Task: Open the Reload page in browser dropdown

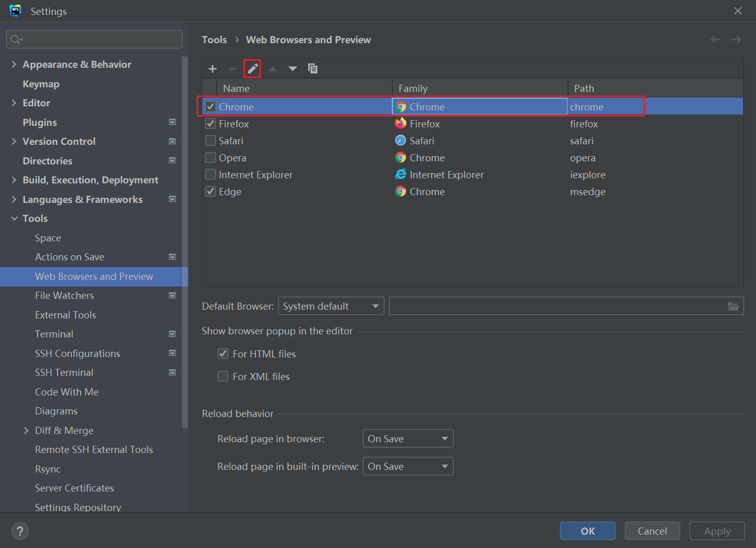Action: point(408,439)
